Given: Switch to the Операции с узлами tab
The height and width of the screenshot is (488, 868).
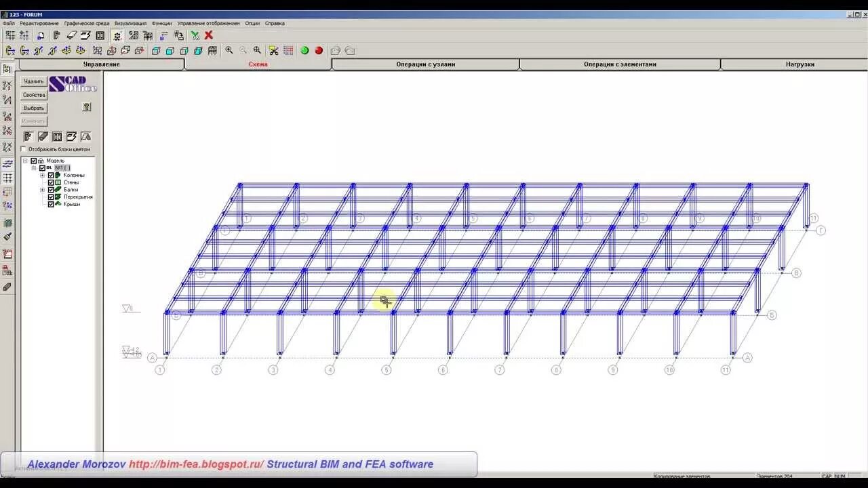Looking at the screenshot, I should (426, 64).
